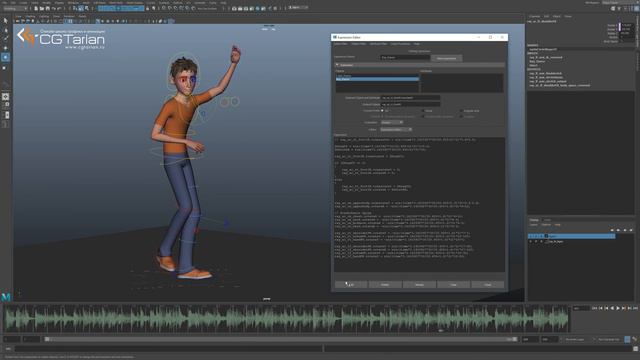Image resolution: width=640 pixels, height=360 pixels.
Task: Click Close button in Expression Editor
Action: click(x=487, y=284)
